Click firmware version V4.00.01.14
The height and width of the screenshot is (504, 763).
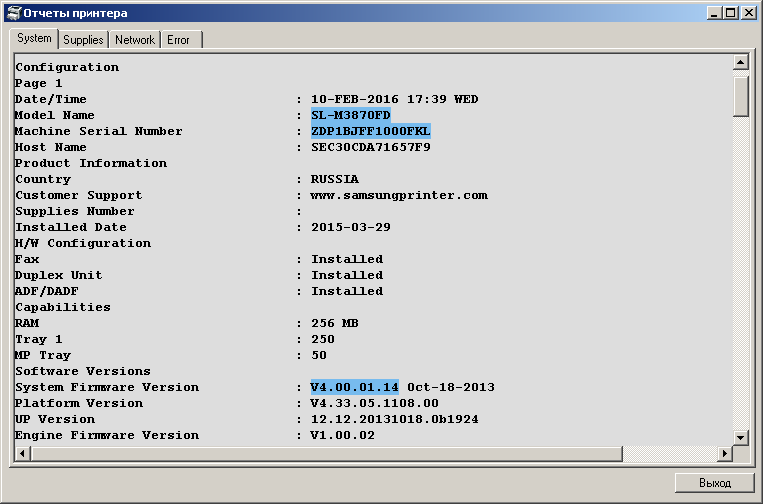[x=355, y=387]
